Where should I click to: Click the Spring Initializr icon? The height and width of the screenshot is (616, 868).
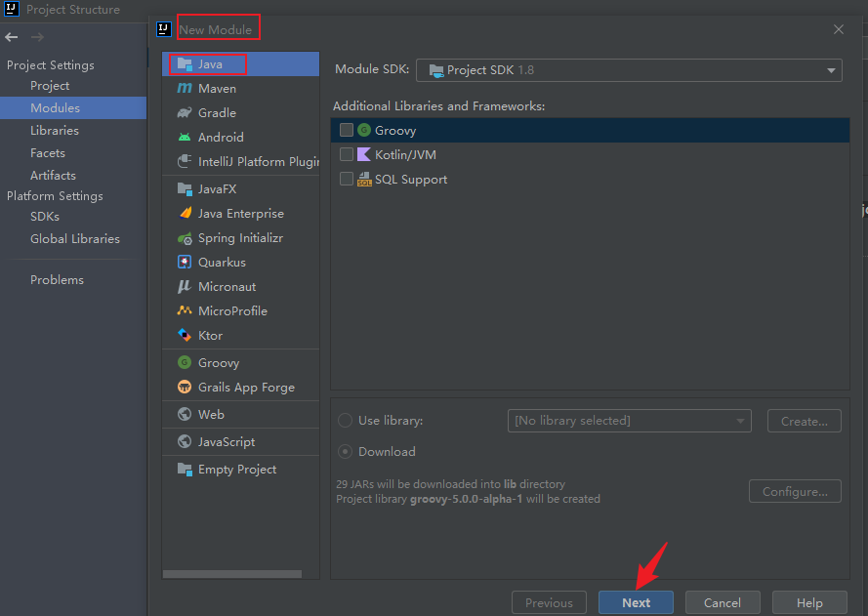185,238
